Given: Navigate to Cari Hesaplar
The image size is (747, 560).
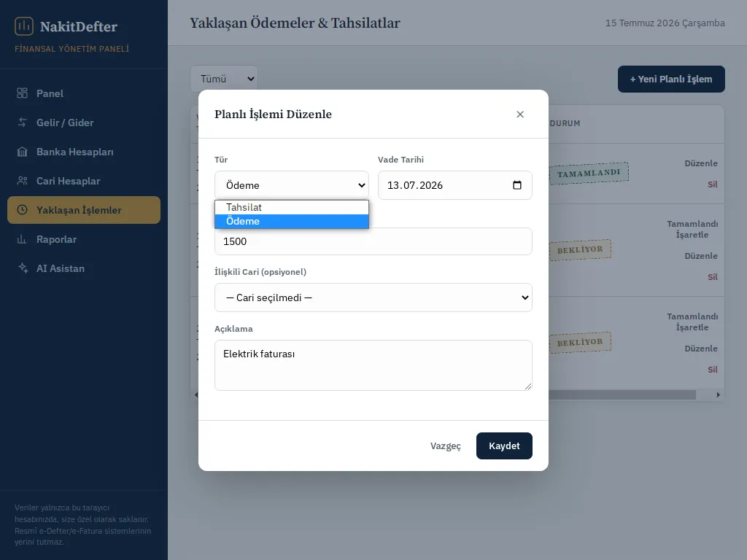Looking at the screenshot, I should pyautogui.click(x=84, y=181).
